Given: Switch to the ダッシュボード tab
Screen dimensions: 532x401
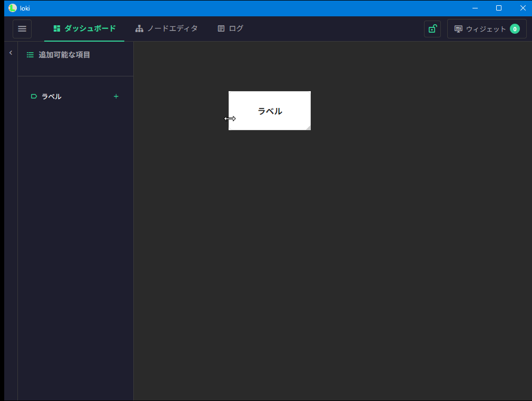Looking at the screenshot, I should pos(84,28).
